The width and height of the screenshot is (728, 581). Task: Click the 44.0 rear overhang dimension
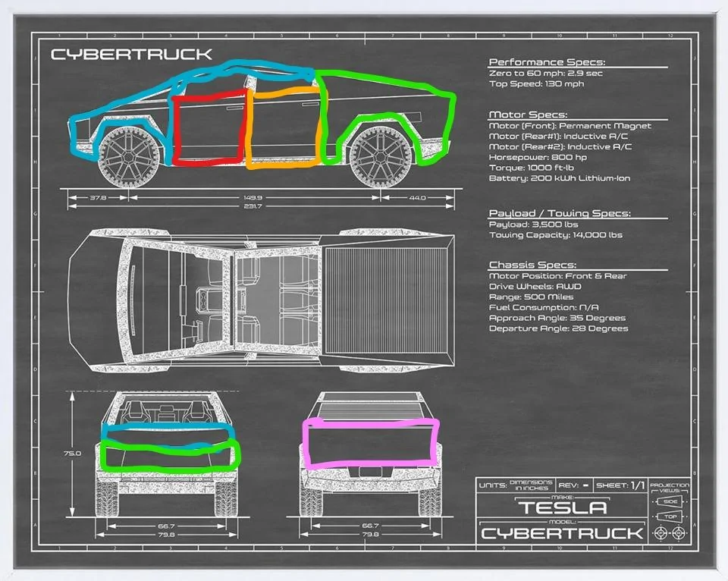click(x=417, y=197)
